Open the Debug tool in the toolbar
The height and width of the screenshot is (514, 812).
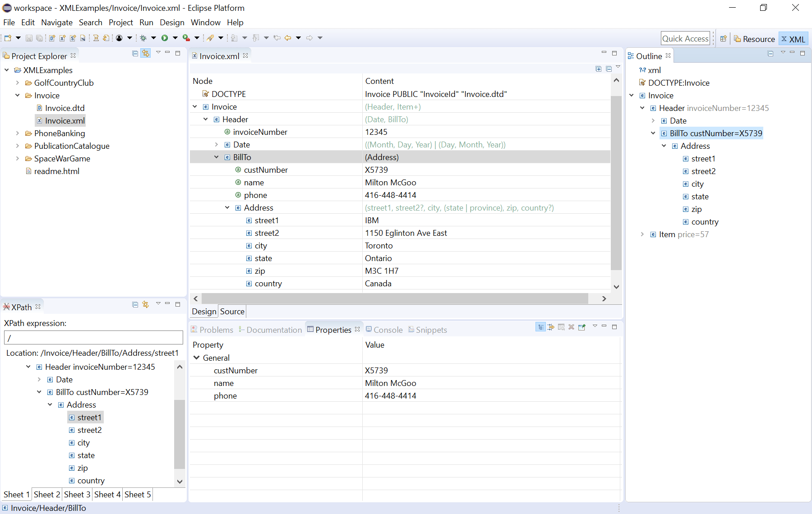tap(143, 38)
